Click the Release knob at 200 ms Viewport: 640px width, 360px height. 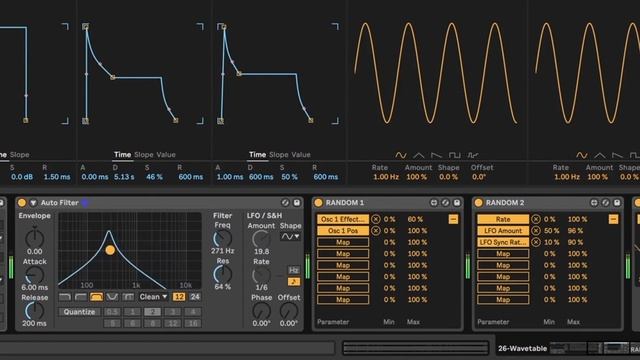34,311
